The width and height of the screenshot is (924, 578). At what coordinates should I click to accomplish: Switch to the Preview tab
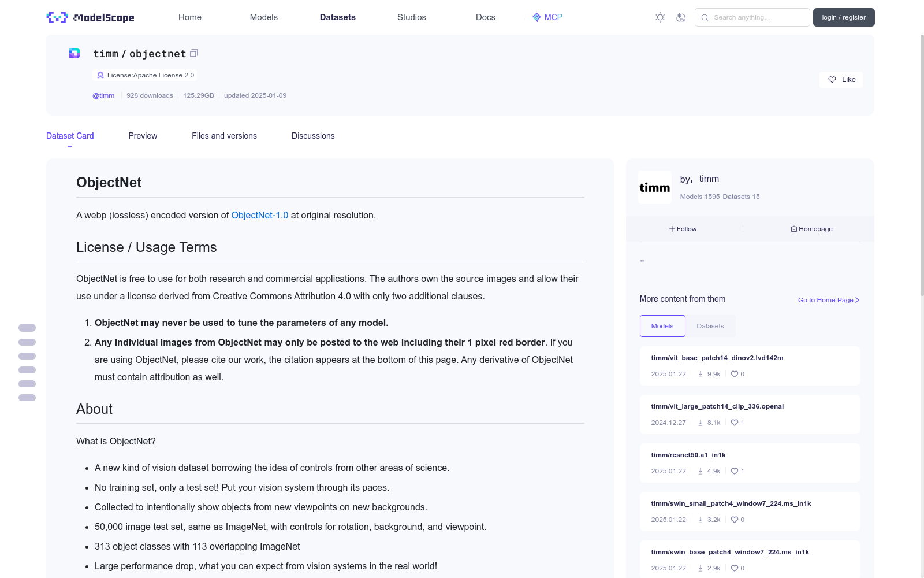[143, 136]
